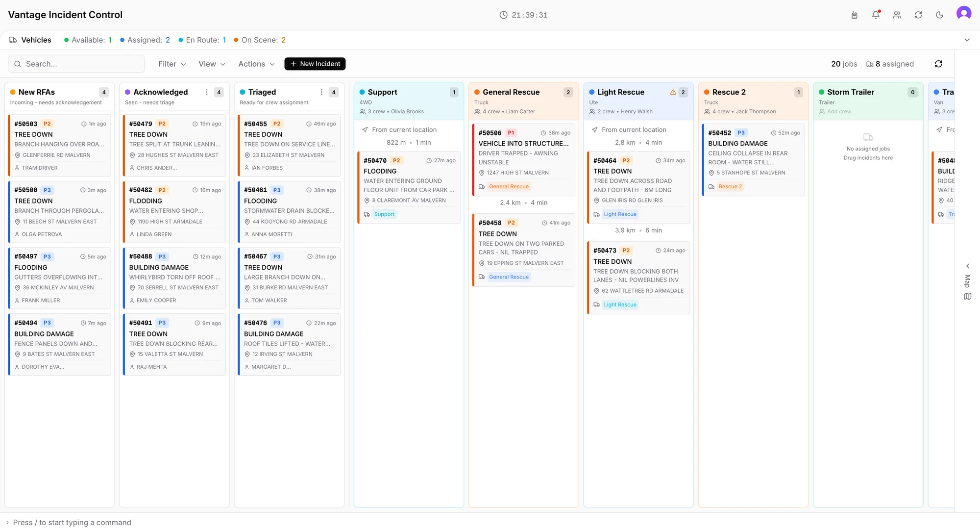Click the P1 priority badge on #50506

pos(511,133)
